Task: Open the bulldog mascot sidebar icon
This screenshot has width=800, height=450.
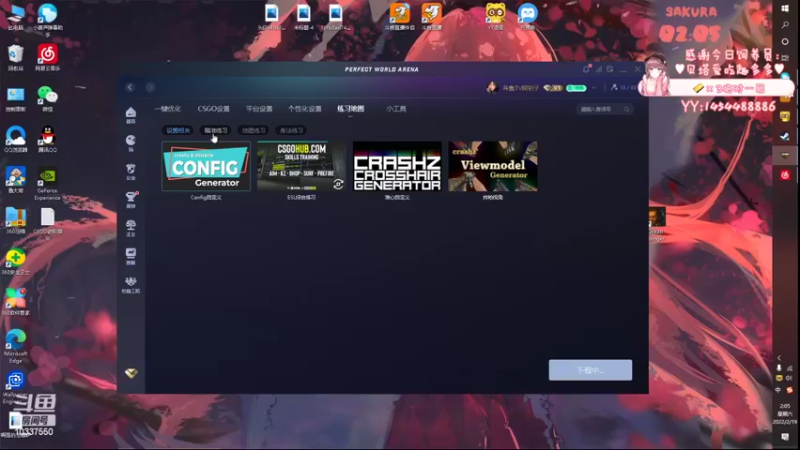Action: point(131,171)
